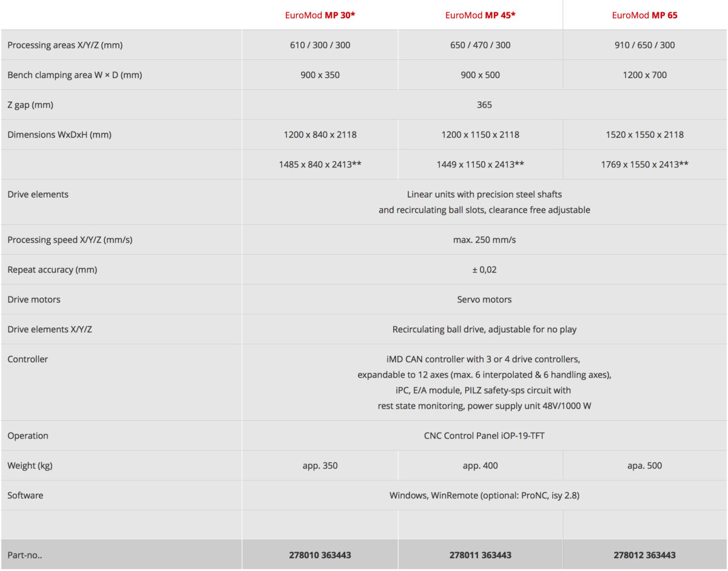Click part number 278011 363443
Viewport: 728px width, 571px height.
pos(480,555)
